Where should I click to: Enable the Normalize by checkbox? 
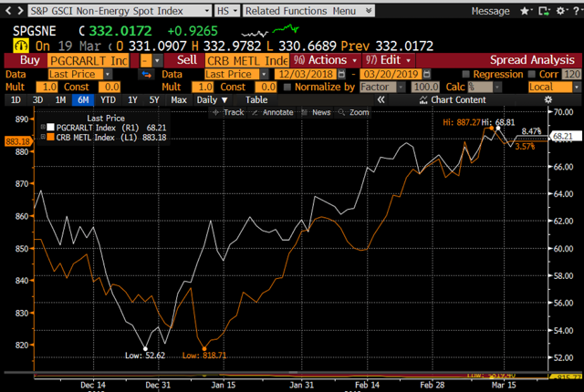pos(287,87)
